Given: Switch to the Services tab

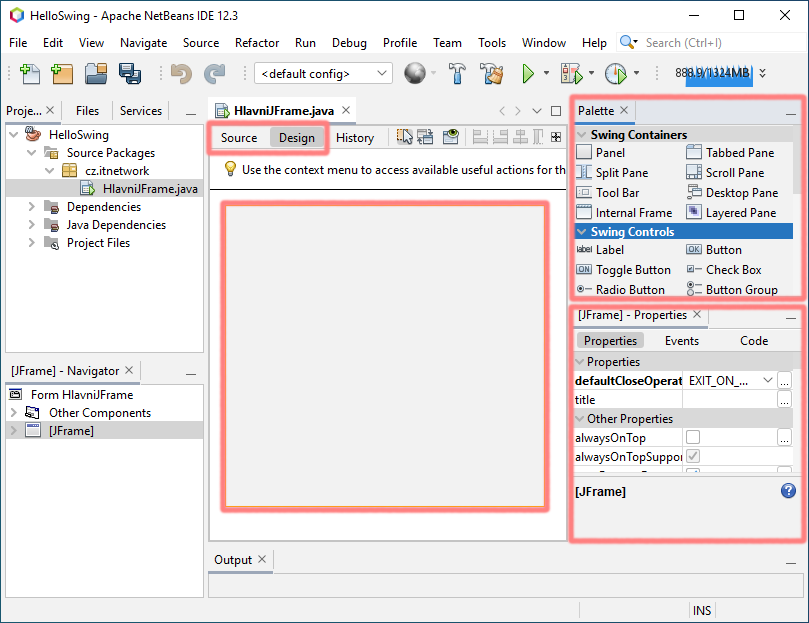Looking at the screenshot, I should click(x=140, y=110).
